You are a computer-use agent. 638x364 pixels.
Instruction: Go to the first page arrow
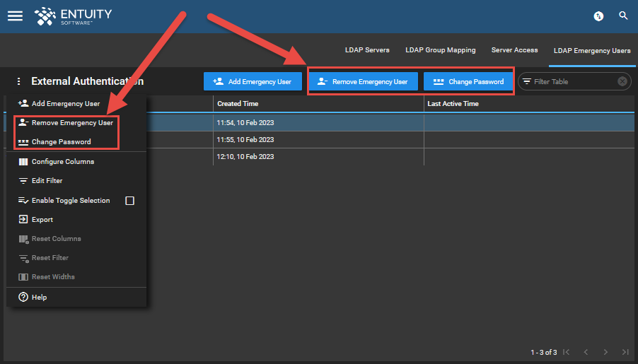pyautogui.click(x=566, y=352)
